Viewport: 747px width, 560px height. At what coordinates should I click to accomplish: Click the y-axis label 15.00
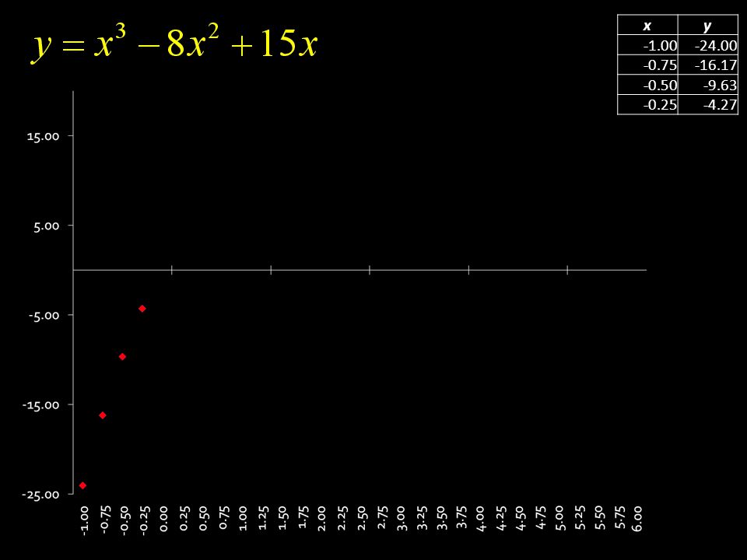pyautogui.click(x=44, y=136)
